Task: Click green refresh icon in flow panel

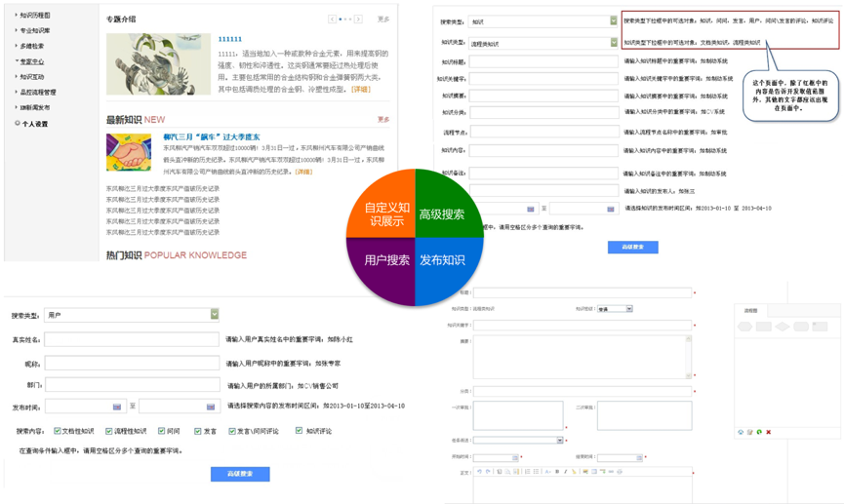Action: (x=759, y=432)
